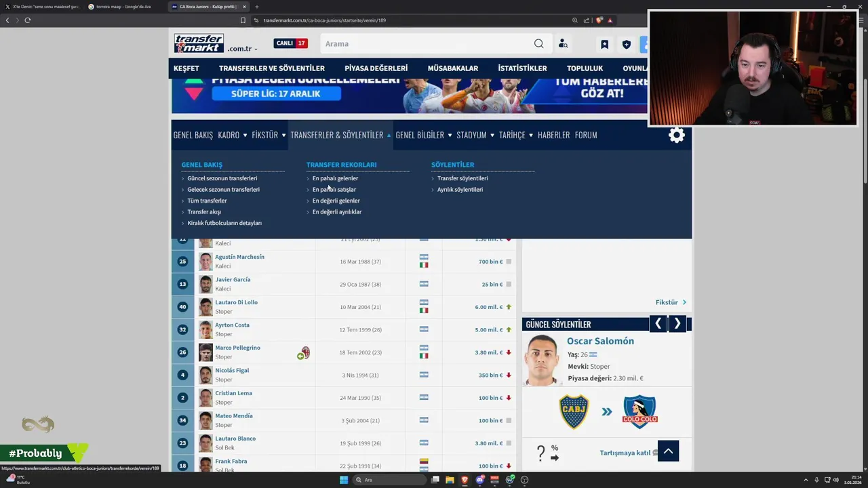The height and width of the screenshot is (488, 868).
Task: Click the browser back arrow
Action: [7, 20]
